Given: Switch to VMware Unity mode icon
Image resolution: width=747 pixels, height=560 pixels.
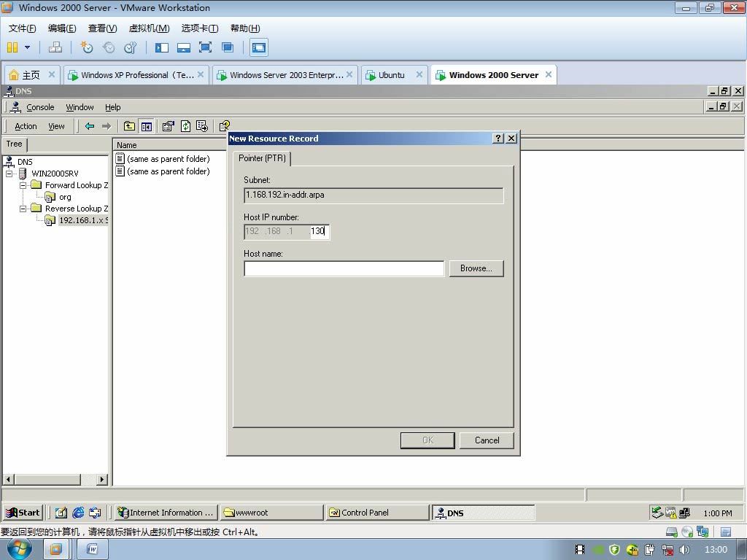Looking at the screenshot, I should click(x=228, y=47).
